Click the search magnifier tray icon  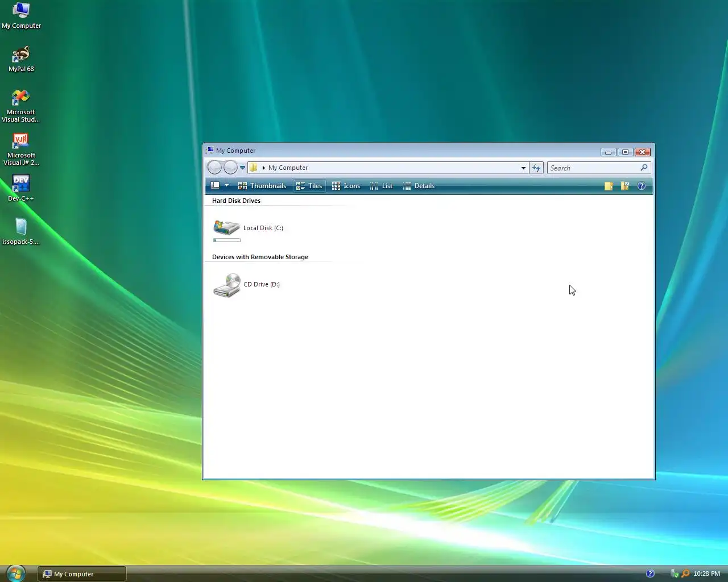pyautogui.click(x=685, y=573)
